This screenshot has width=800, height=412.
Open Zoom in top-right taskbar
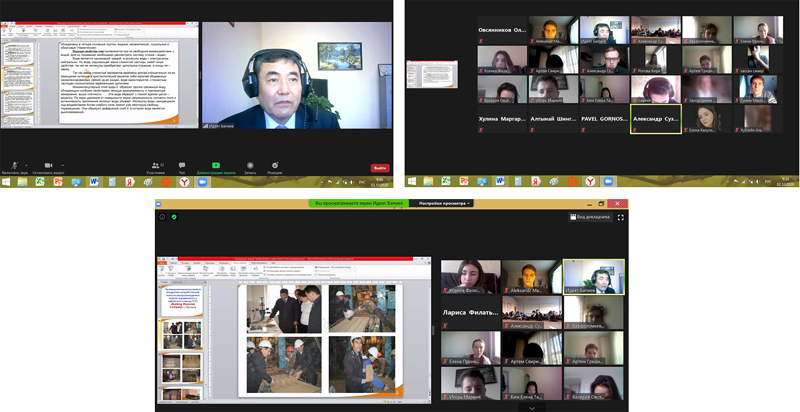tap(608, 181)
